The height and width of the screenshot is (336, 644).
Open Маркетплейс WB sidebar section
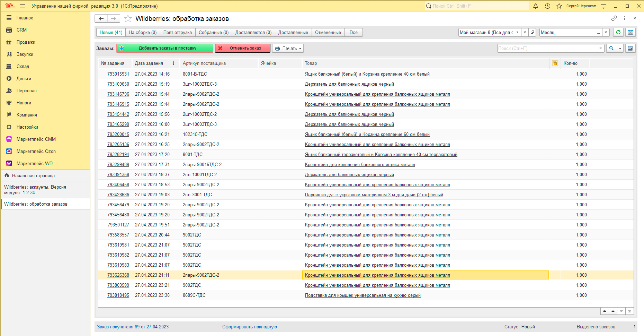34,163
